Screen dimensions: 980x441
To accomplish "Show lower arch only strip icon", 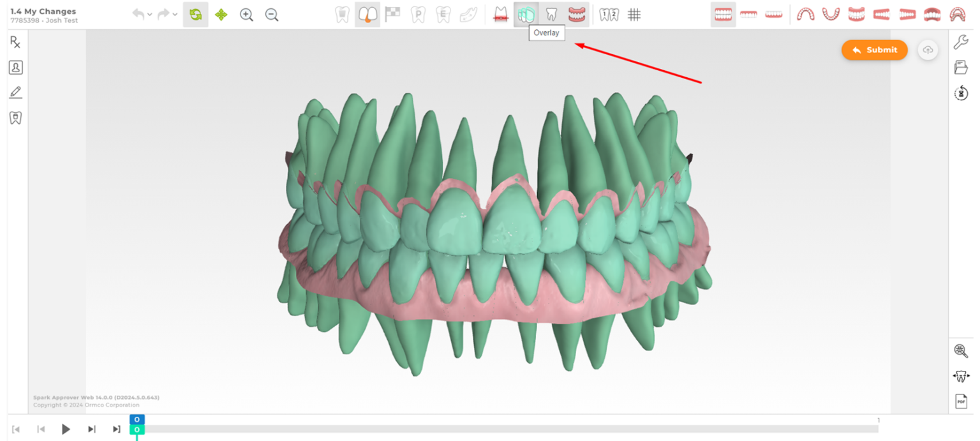I will pyautogui.click(x=773, y=14).
